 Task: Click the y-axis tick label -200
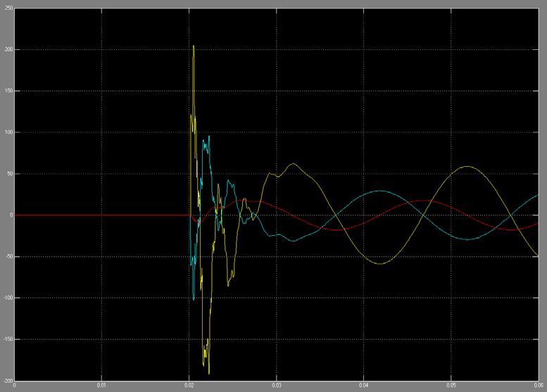8,381
